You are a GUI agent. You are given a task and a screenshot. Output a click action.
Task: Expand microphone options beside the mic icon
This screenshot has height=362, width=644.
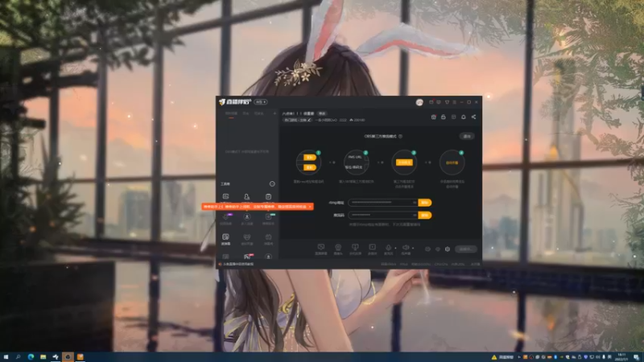point(395,248)
